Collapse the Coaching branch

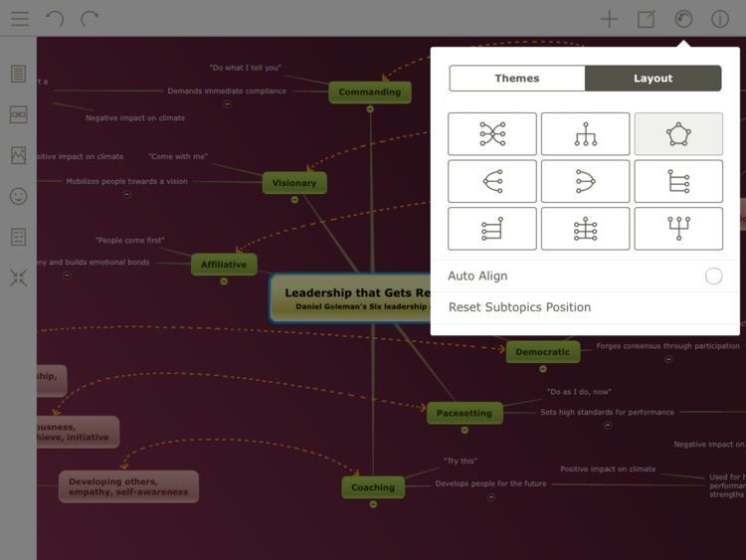pyautogui.click(x=373, y=504)
